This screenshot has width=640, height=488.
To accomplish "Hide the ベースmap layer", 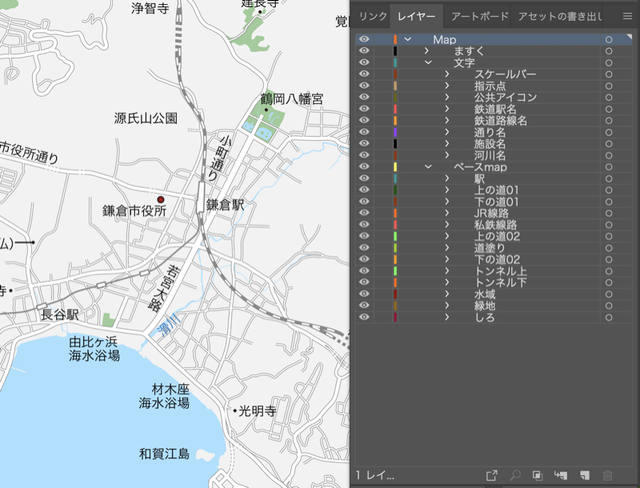I will [364, 166].
